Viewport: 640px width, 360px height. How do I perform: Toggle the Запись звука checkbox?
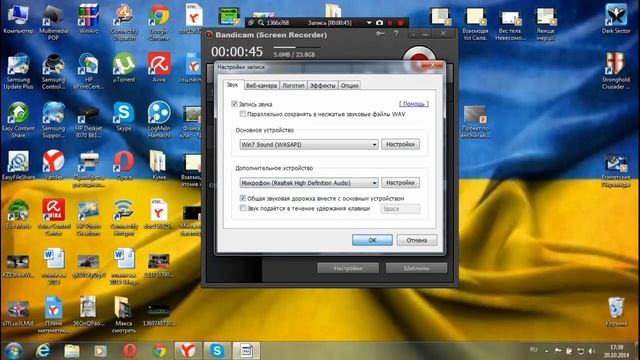pyautogui.click(x=234, y=104)
